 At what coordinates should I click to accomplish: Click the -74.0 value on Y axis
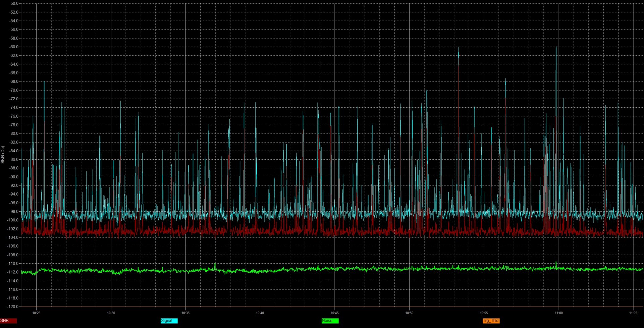[x=14, y=108]
